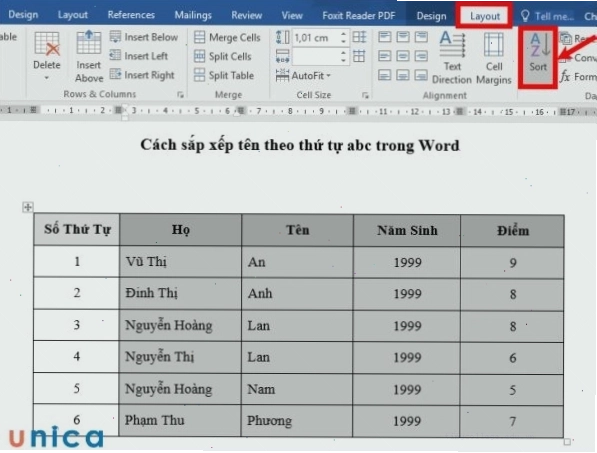Click the 'Phạm Thu' cell
Image resolution: width=597 pixels, height=453 pixels.
point(180,420)
